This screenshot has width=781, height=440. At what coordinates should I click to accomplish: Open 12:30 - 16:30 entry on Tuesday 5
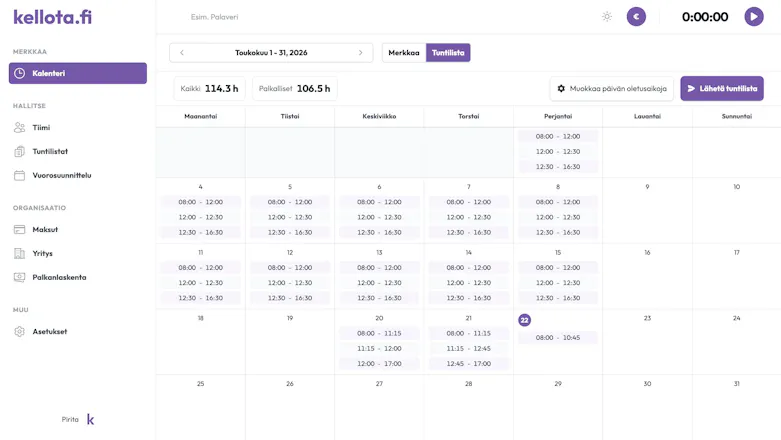(x=290, y=233)
